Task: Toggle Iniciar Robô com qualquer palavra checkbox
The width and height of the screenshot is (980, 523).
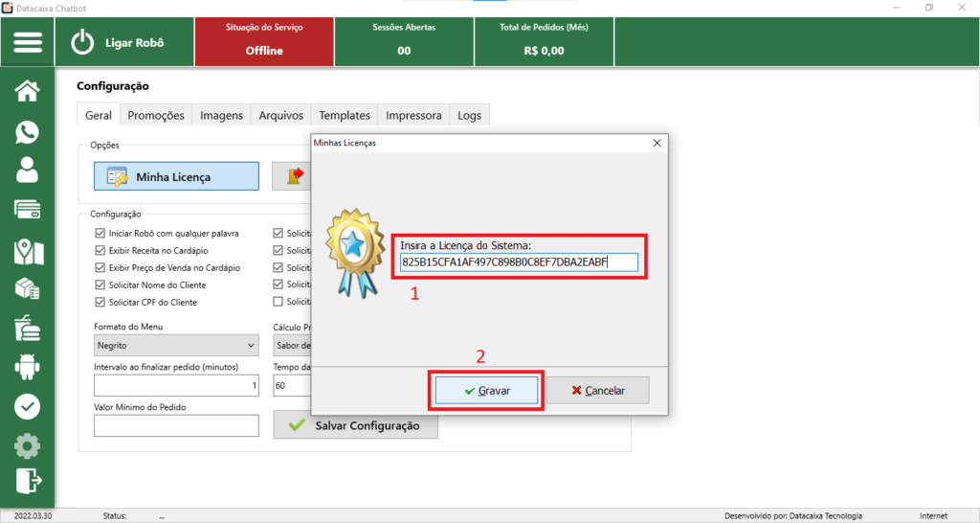Action: coord(100,233)
